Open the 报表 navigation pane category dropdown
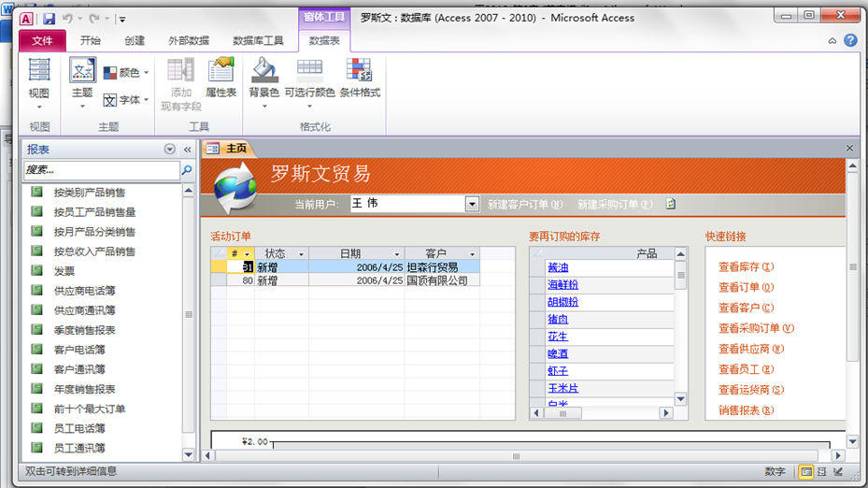The width and height of the screenshot is (868, 488). 169,149
